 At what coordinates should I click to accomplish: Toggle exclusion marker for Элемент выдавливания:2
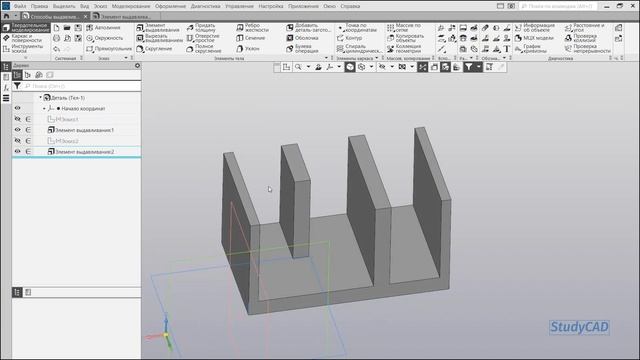(x=28, y=151)
